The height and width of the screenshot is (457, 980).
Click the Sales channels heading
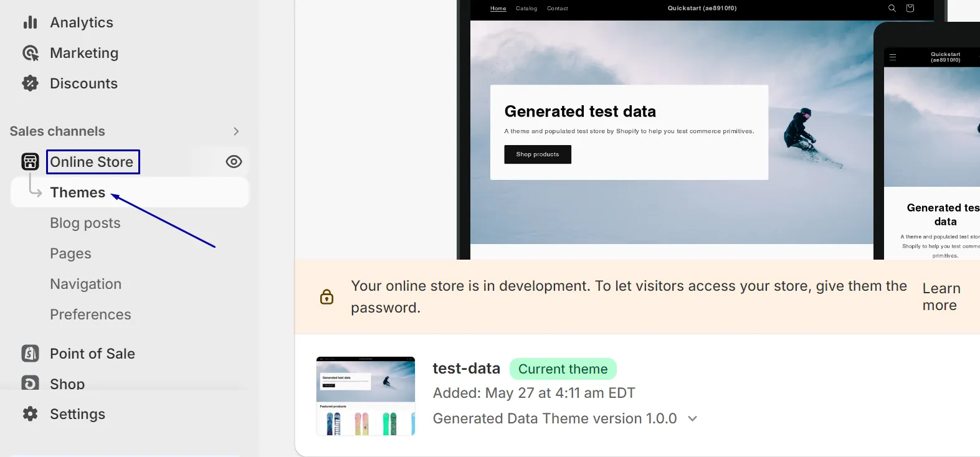click(57, 131)
